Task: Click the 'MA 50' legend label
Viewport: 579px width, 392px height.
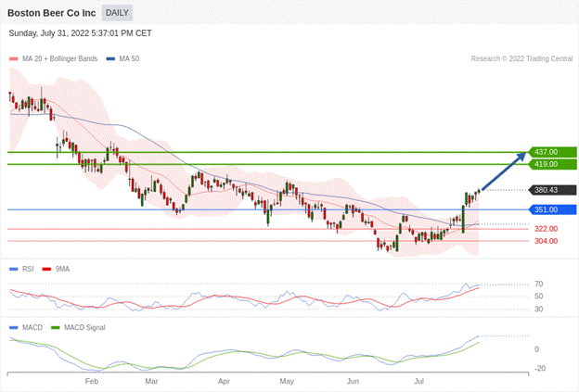Action: point(129,58)
